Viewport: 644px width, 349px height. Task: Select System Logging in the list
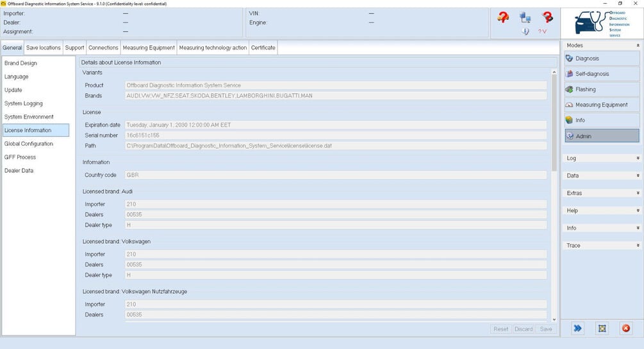(x=36, y=103)
